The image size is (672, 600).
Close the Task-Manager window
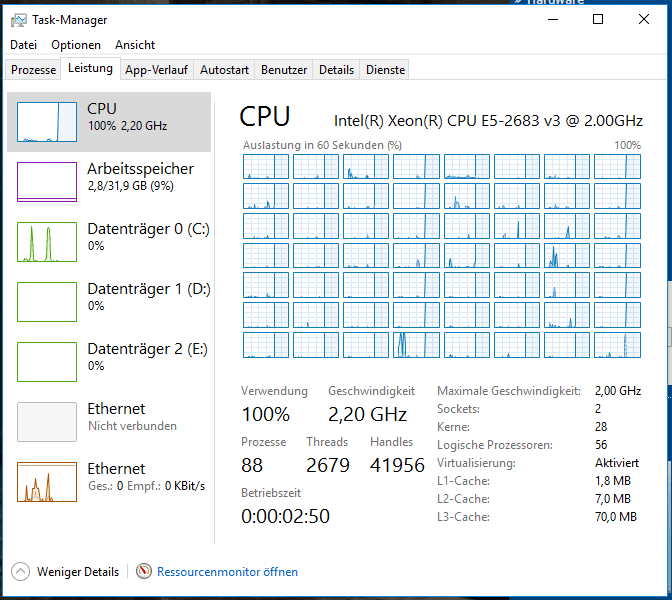[644, 19]
